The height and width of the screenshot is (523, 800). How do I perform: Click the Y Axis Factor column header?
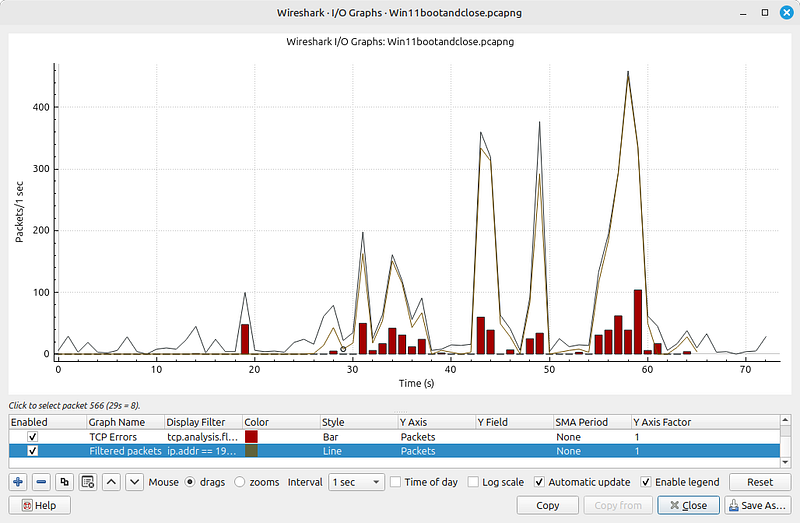(x=706, y=422)
